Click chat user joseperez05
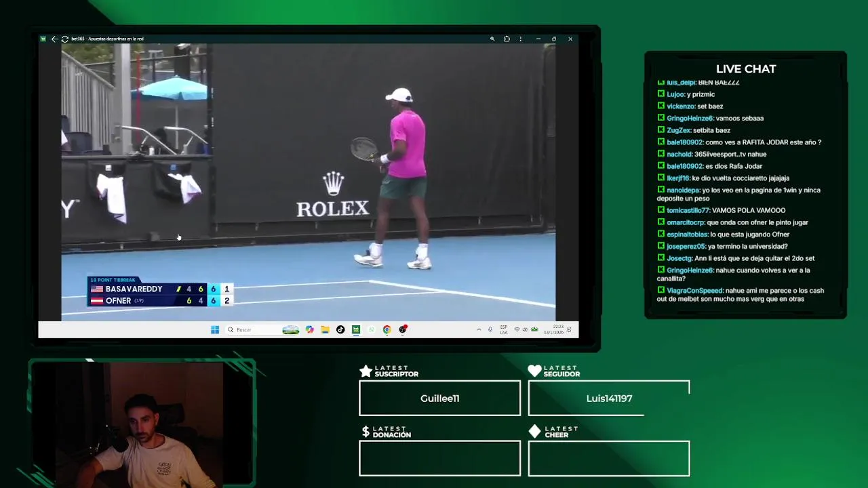Viewport: 868px width, 488px height. (x=686, y=247)
